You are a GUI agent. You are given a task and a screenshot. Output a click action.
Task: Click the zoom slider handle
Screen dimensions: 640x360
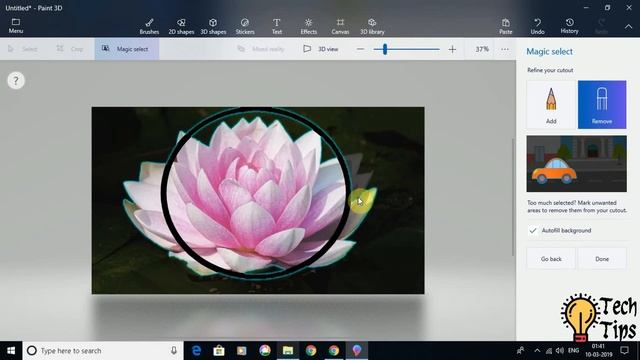coord(384,49)
